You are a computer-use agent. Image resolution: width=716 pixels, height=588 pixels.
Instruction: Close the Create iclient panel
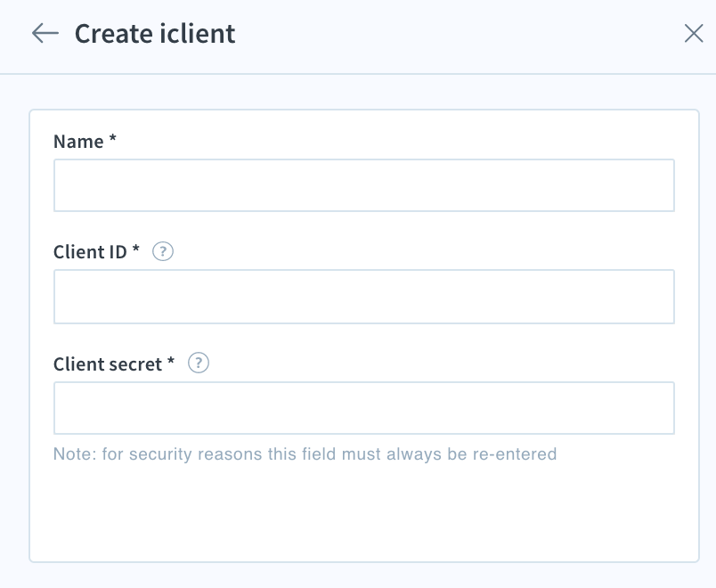click(694, 33)
